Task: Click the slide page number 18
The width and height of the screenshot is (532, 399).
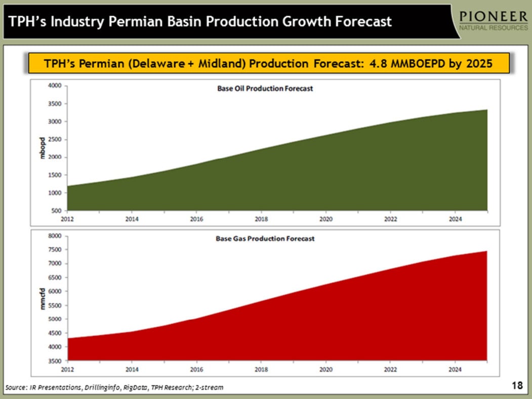Action: click(x=517, y=386)
